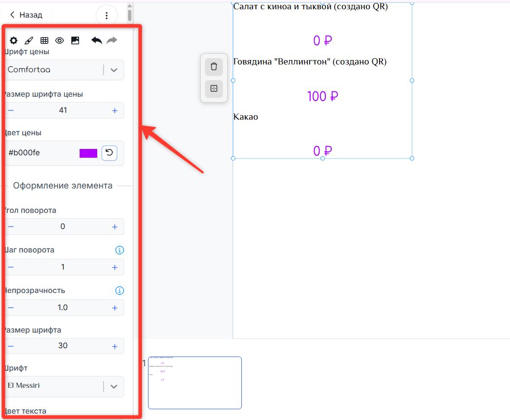Viewport: 510px width, 420px height.
Task: Expand the El Messiri font dropdown
Action: coord(114,386)
